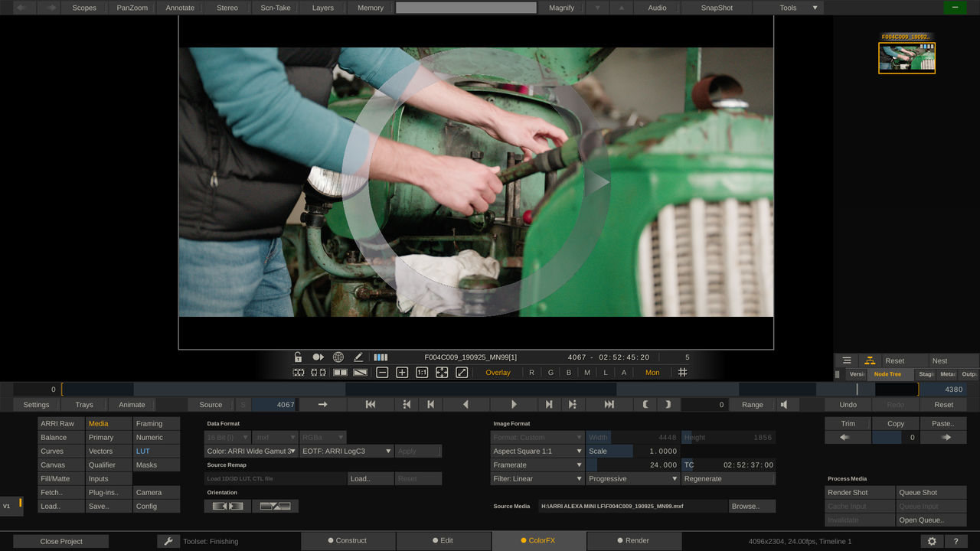The width and height of the screenshot is (980, 551).
Task: Toggle the red channel view R
Action: coord(531,373)
